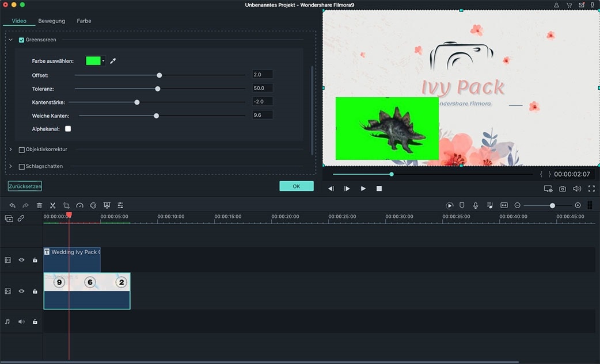Lock the Wedding Ivy Pack title track
This screenshot has height=364, width=600.
coord(35,260)
